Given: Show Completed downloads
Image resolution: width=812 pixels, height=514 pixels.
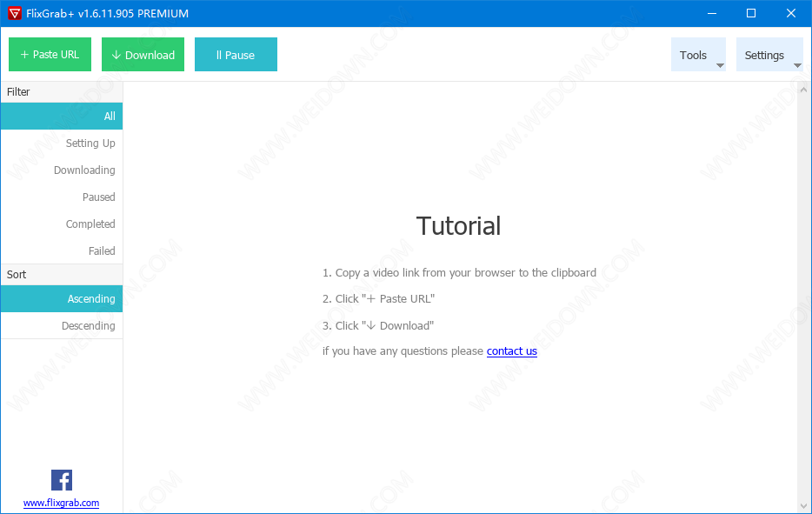Looking at the screenshot, I should [62, 224].
